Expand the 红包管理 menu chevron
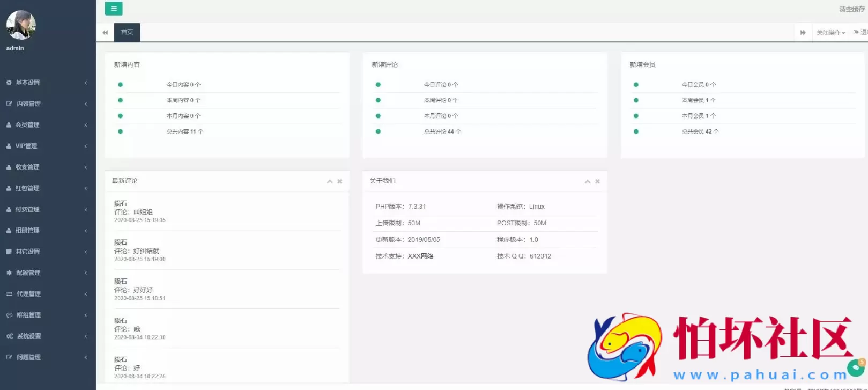This screenshot has height=390, width=868. coord(86,188)
